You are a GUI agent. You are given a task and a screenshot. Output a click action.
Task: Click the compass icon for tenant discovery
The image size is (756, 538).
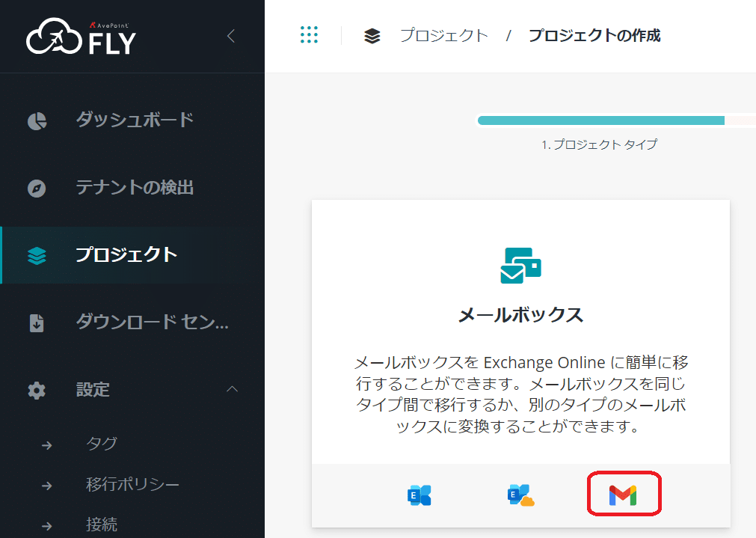click(x=37, y=188)
